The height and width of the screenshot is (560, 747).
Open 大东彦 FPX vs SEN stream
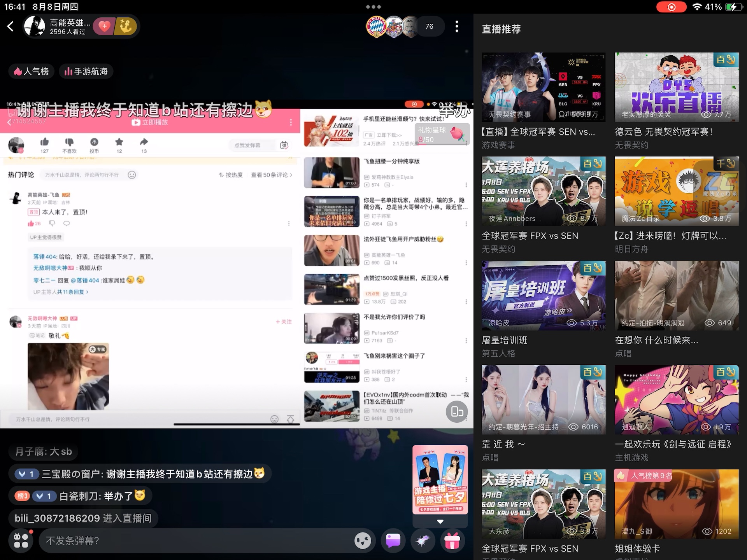[x=544, y=504]
